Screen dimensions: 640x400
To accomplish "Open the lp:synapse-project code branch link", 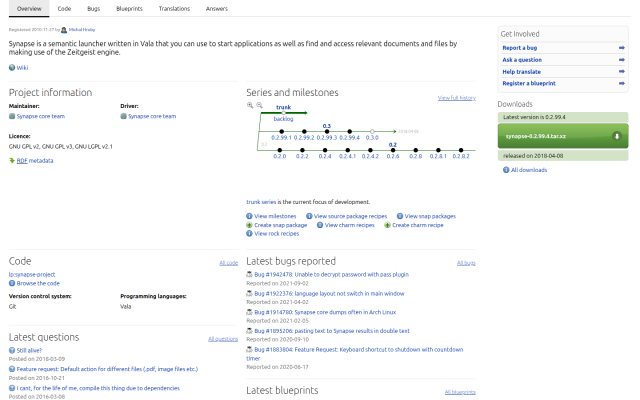I will (x=32, y=274).
